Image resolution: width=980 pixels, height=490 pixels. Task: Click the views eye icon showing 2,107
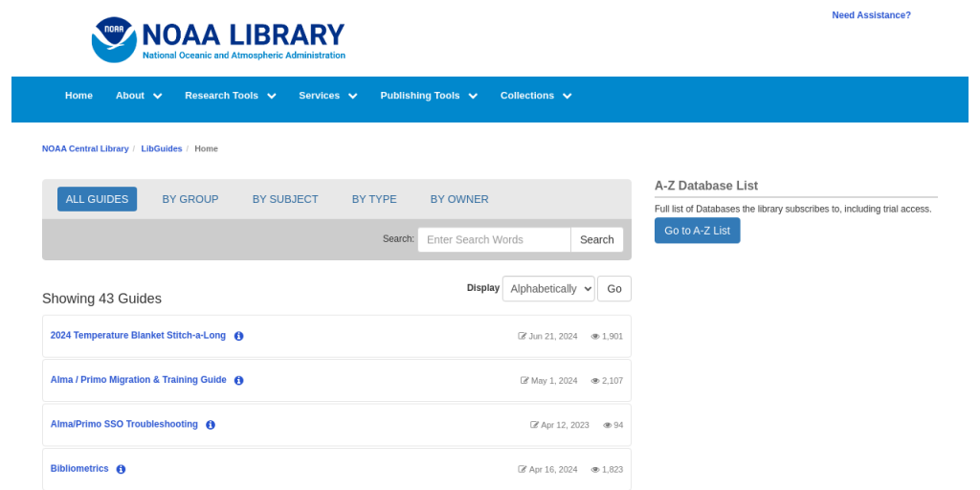point(595,381)
